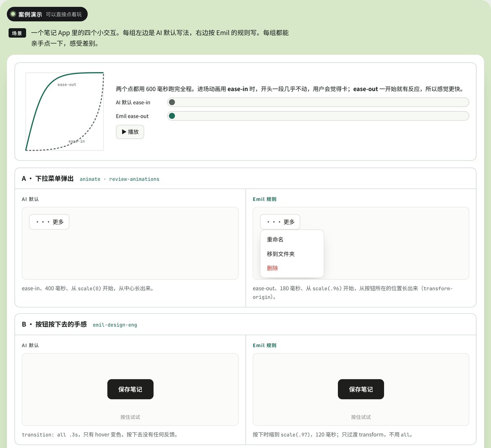Click the 'AI 默认' label in section B
The width and height of the screenshot is (491, 448).
tap(30, 345)
